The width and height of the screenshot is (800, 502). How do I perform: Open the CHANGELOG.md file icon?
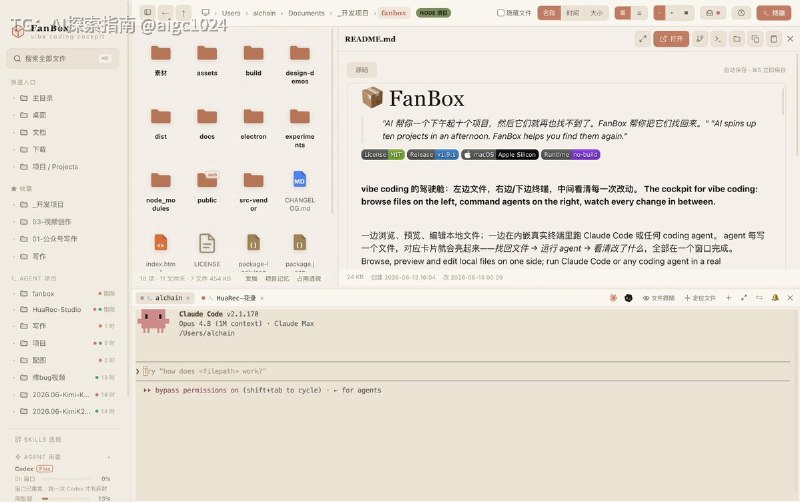299,180
